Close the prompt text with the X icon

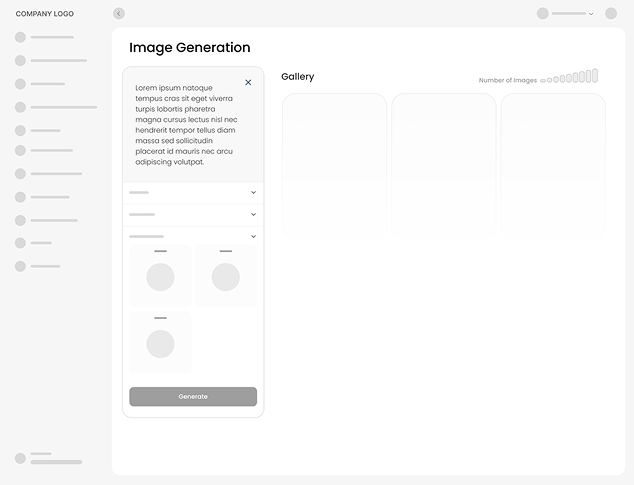click(x=248, y=83)
